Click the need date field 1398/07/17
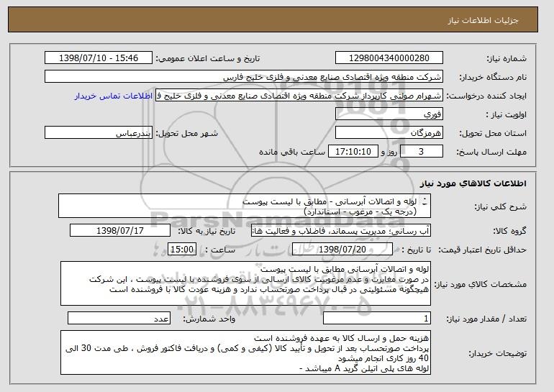Screen dimensions: 554x392 [x=120, y=231]
